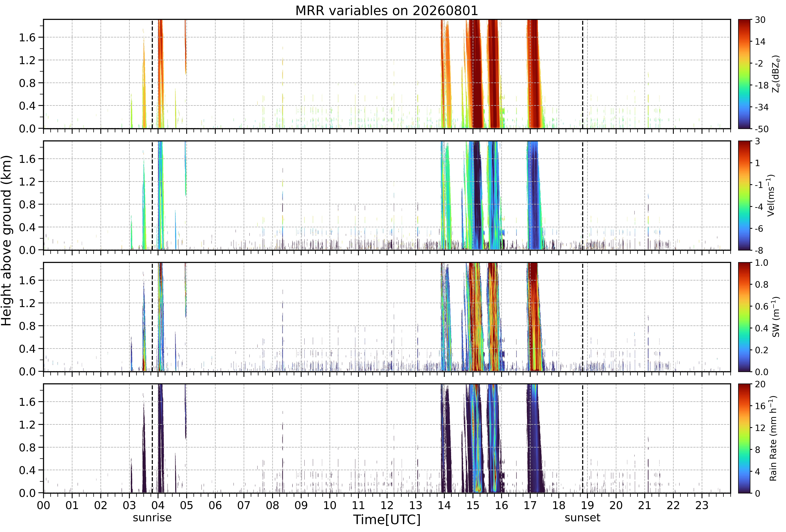Click the sunrise label below the time axis
Viewport: 786px width, 532px height.
tap(152, 518)
